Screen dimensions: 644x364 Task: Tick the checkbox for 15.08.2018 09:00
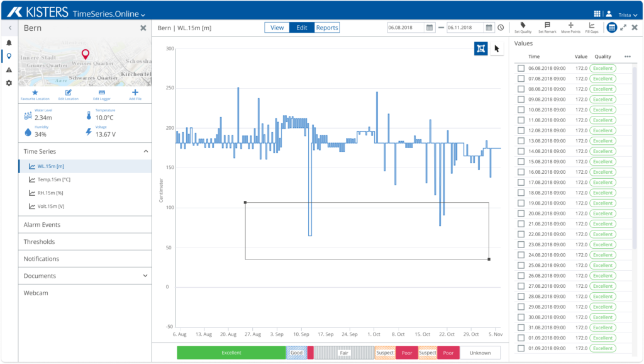[x=520, y=162]
